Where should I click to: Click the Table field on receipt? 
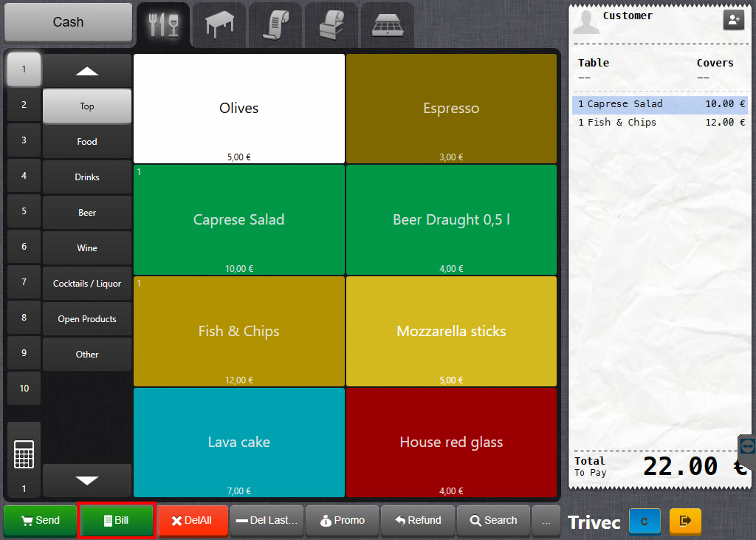point(594,69)
